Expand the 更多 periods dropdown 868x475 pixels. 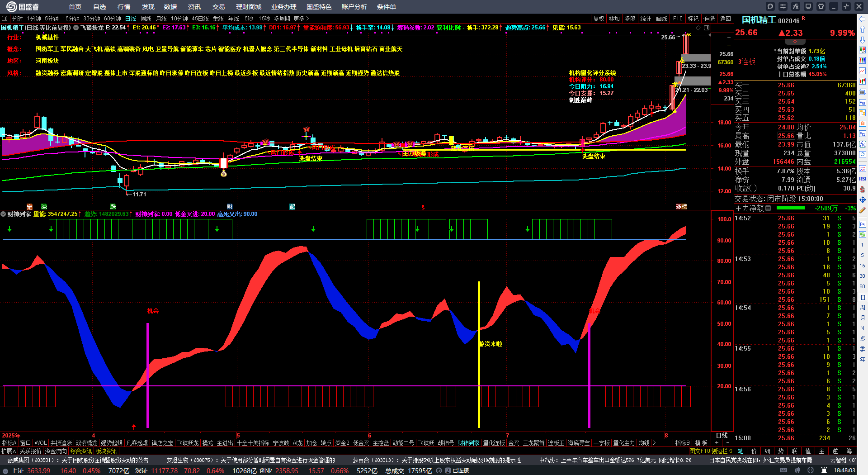click(x=301, y=19)
